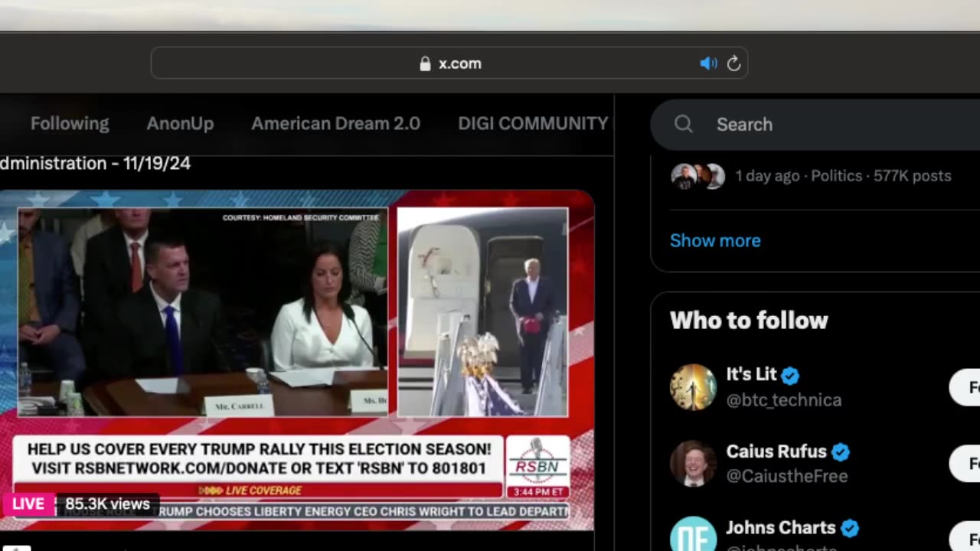Click the post text dated 11/19/24

tap(95, 163)
